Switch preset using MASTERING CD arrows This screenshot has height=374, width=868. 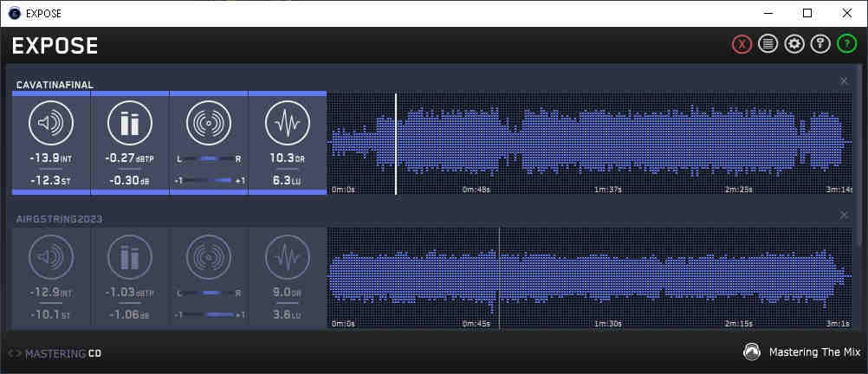15,353
